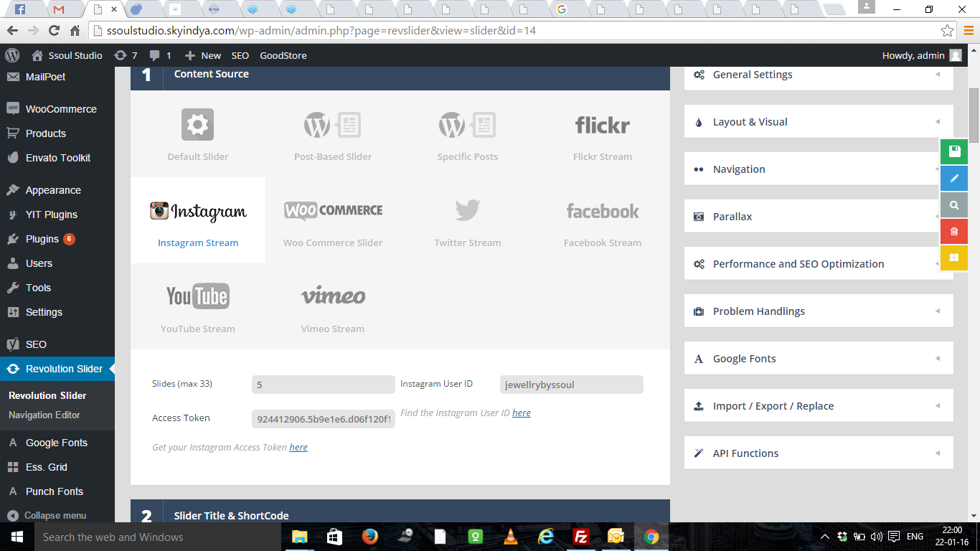980x551 pixels.
Task: Open the Appearance admin menu
Action: [x=57, y=190]
